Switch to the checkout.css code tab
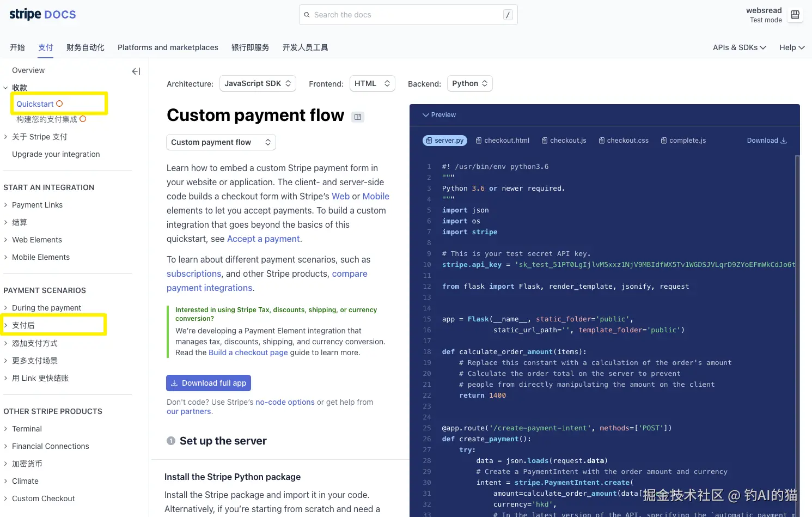812x517 pixels. click(x=624, y=141)
